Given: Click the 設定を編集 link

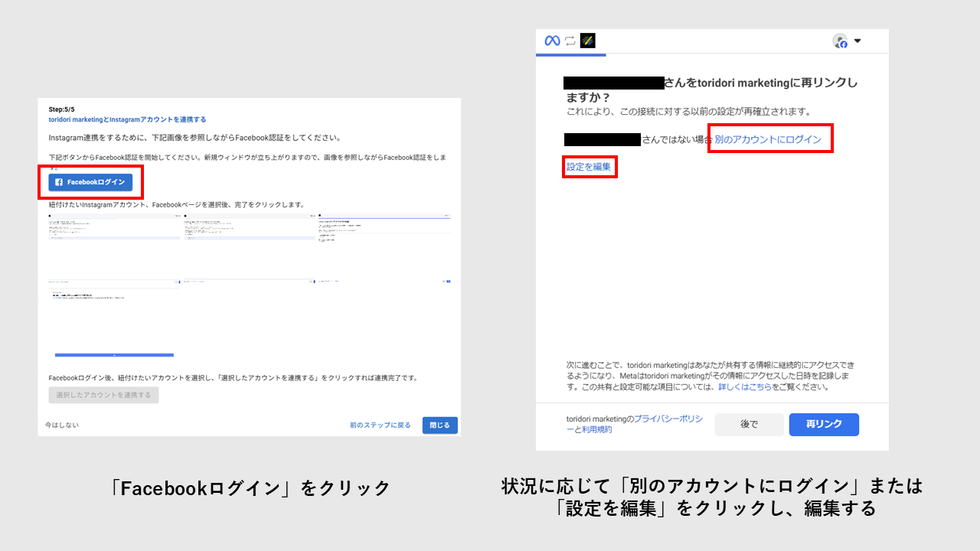Looking at the screenshot, I should [x=589, y=166].
